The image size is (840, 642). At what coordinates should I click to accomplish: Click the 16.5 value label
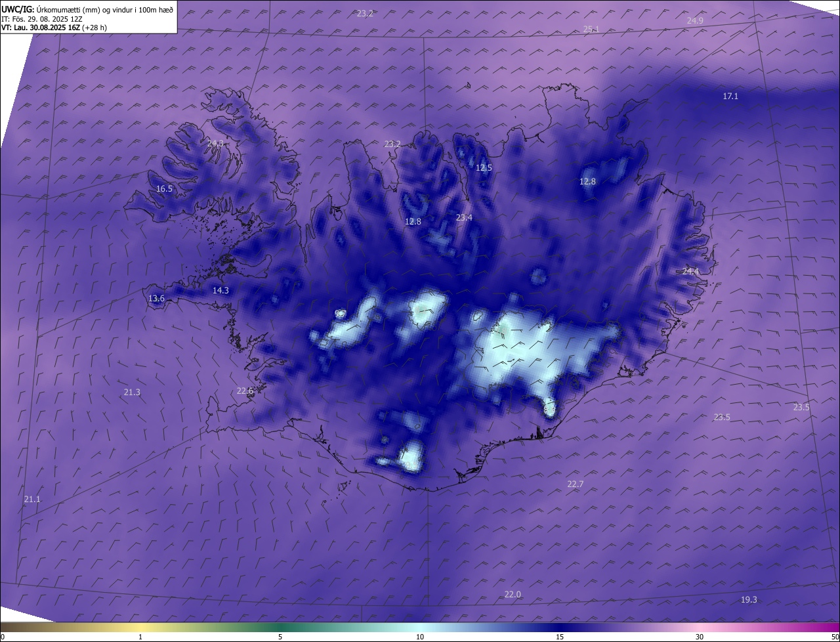click(x=164, y=189)
